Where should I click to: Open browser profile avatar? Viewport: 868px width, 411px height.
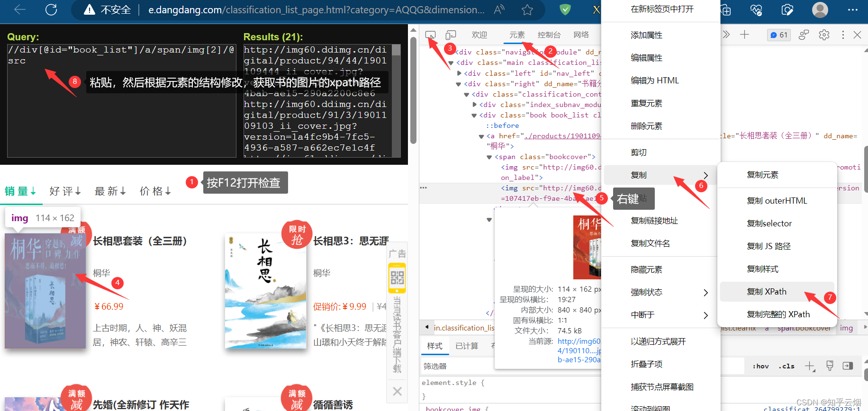(820, 9)
